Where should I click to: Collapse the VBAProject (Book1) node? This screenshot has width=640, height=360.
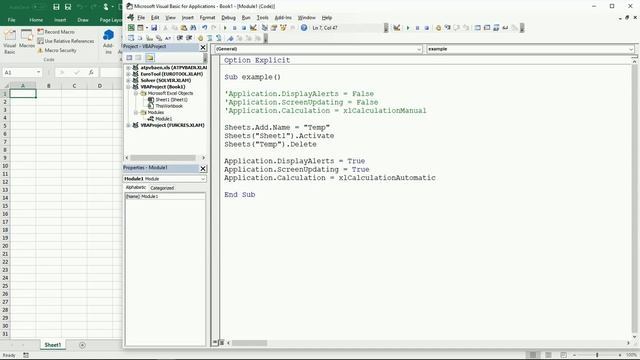click(x=128, y=87)
